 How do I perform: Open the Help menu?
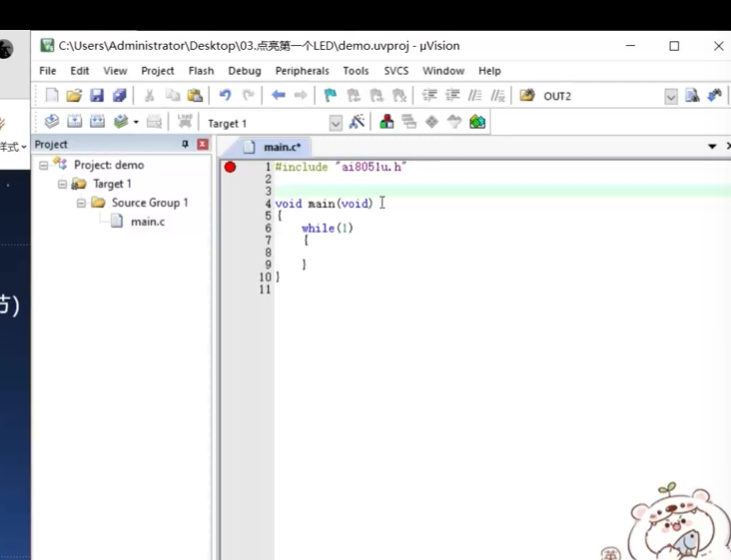(x=489, y=71)
